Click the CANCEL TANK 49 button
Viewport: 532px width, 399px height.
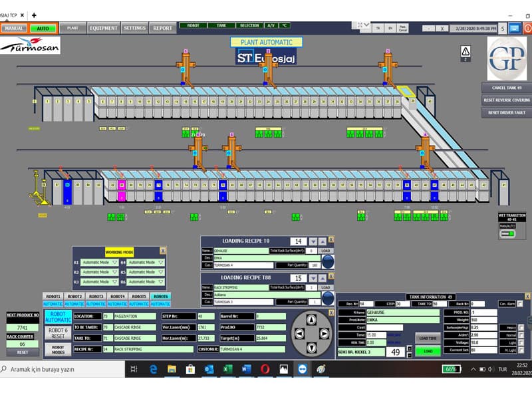pos(505,88)
